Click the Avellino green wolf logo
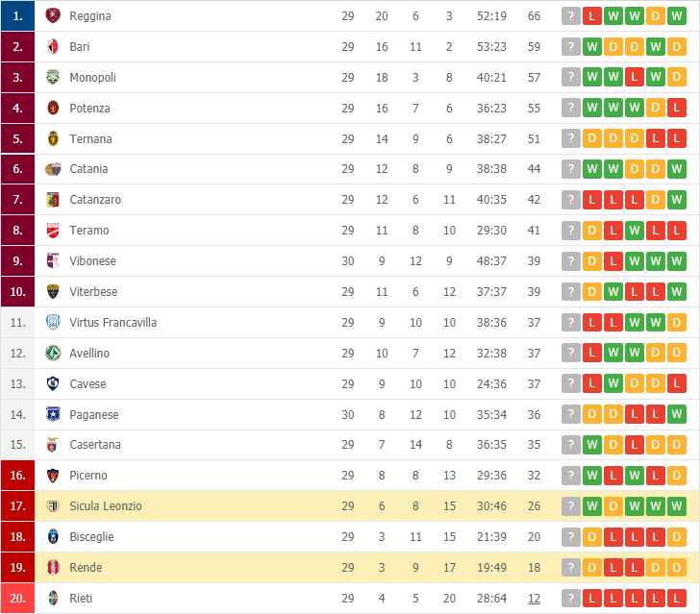This screenshot has width=700, height=614. click(x=53, y=354)
